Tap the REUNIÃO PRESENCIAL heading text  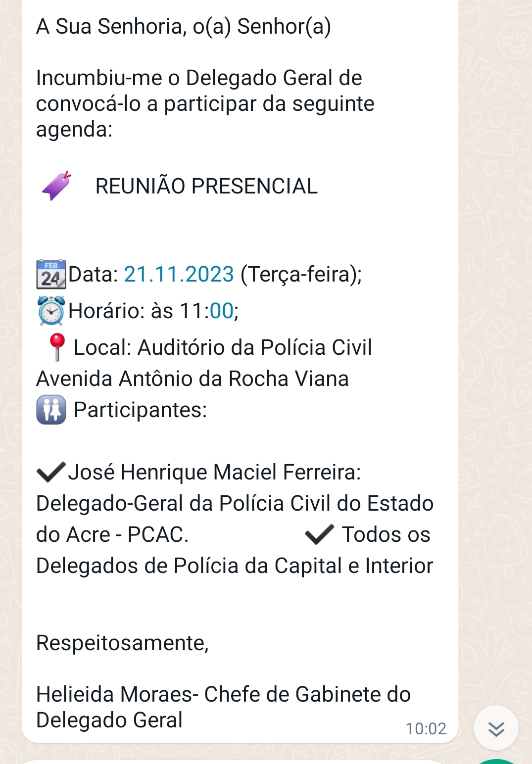[x=206, y=186]
